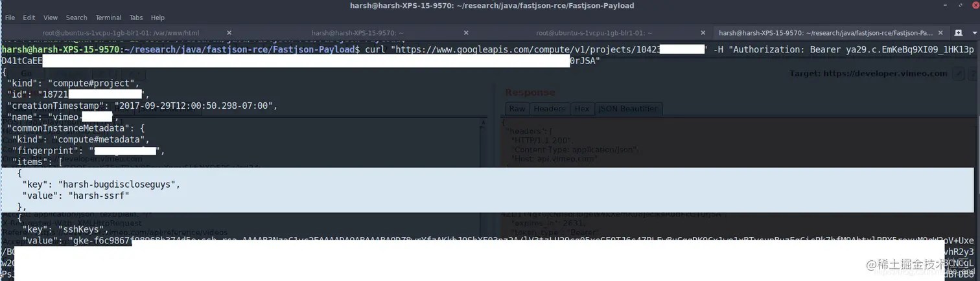Click the "fingerprint" line
Image resolution: width=980 pixels, height=281 pixels.
tap(88, 151)
